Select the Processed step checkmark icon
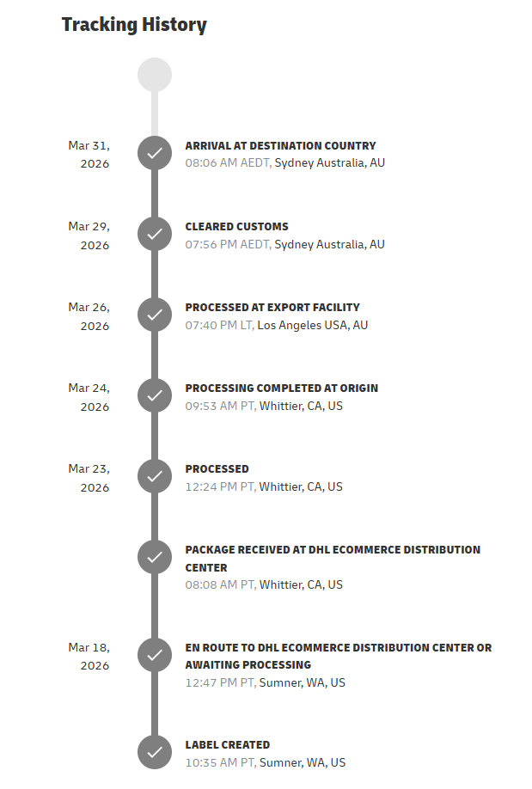The image size is (532, 789). pos(155,476)
